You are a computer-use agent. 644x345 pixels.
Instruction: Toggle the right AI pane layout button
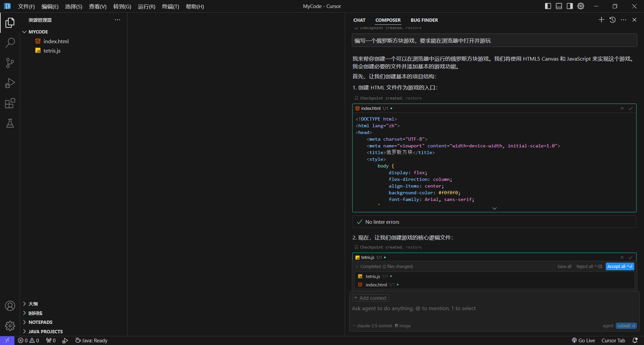pos(570,6)
